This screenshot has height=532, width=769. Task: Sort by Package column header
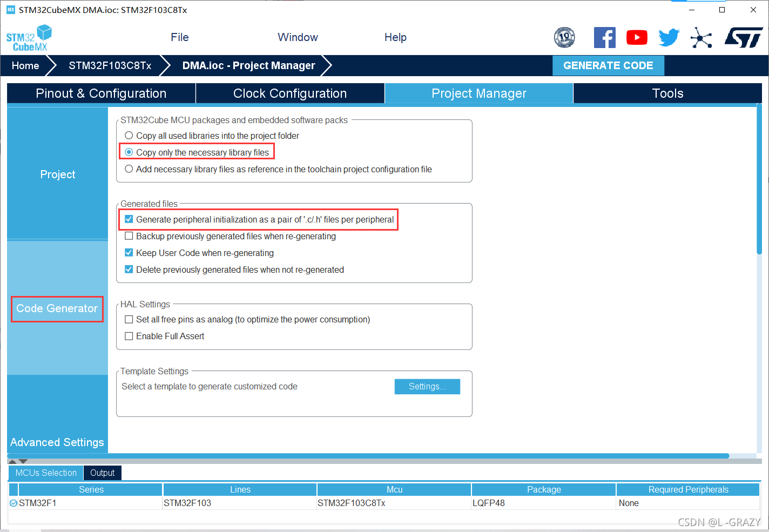pos(544,489)
